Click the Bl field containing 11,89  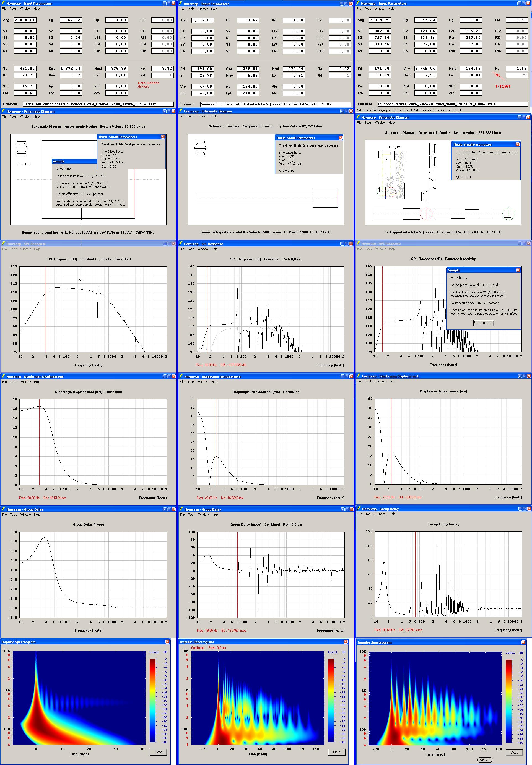(x=380, y=75)
